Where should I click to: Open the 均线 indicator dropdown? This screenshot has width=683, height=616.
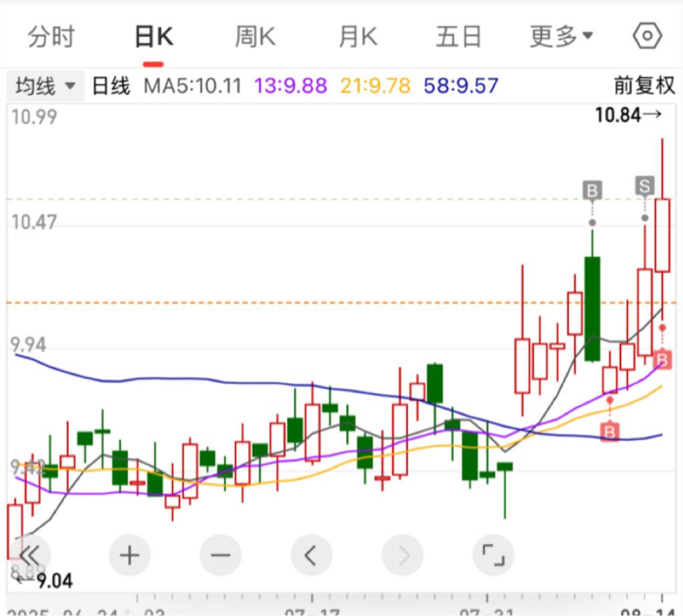pos(45,85)
